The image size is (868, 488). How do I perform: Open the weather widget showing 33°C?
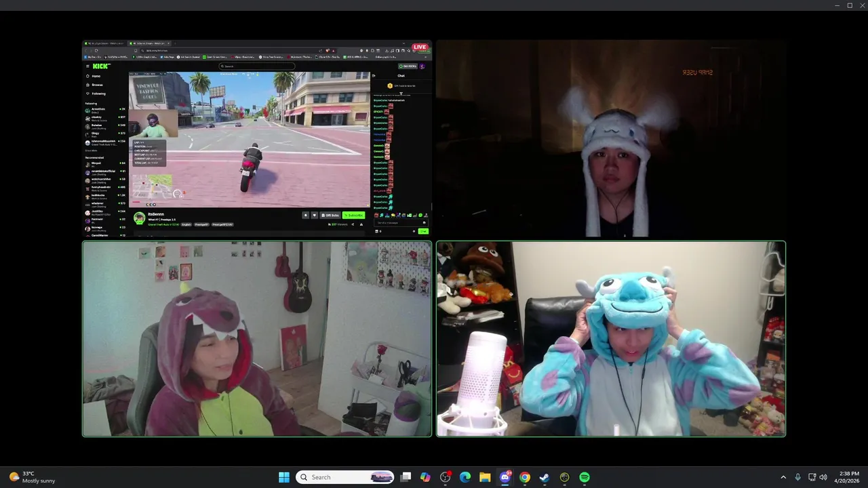point(32,477)
